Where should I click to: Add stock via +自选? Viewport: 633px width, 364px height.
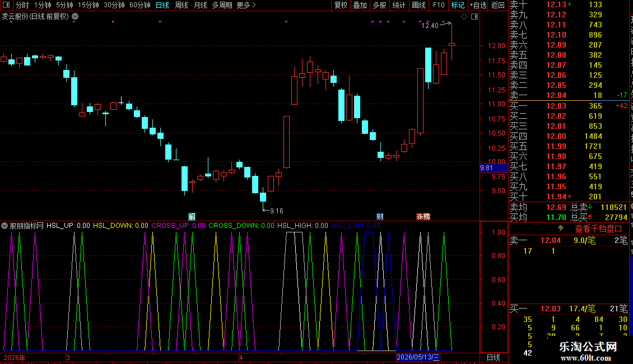478,5
